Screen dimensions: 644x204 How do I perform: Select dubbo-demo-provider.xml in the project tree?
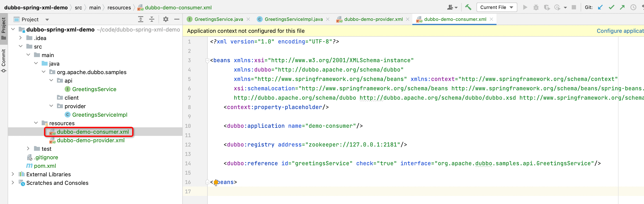[x=91, y=140]
